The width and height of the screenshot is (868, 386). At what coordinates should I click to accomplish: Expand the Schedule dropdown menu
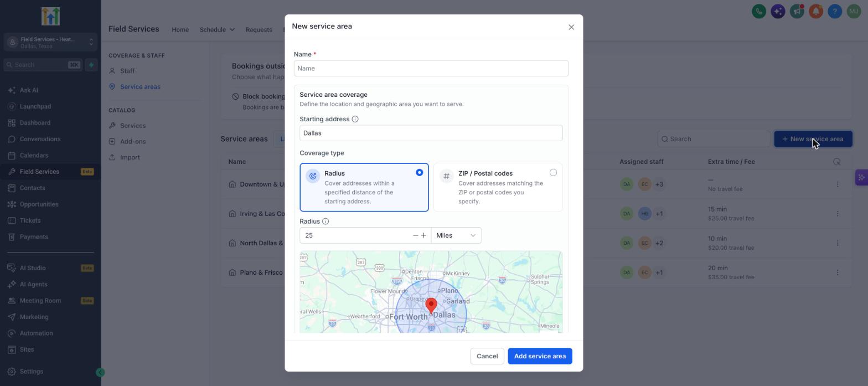[217, 30]
